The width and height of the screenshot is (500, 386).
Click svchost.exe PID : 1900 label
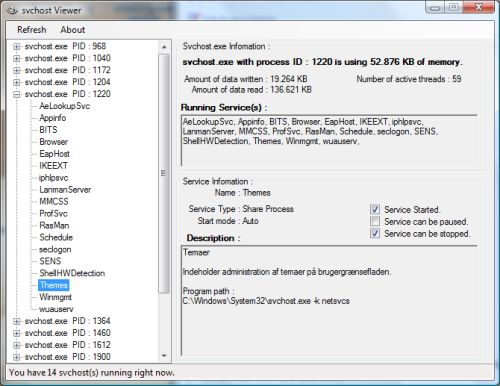tap(67, 357)
